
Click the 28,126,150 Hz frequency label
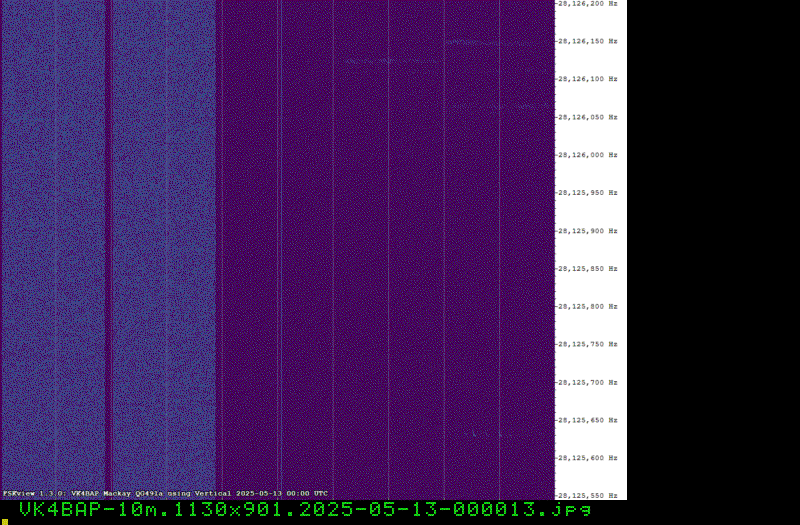point(588,41)
